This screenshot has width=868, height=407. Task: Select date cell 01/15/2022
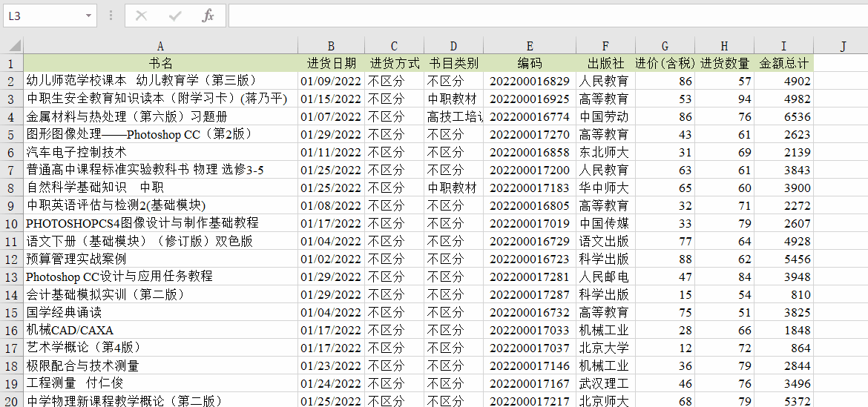click(x=331, y=99)
